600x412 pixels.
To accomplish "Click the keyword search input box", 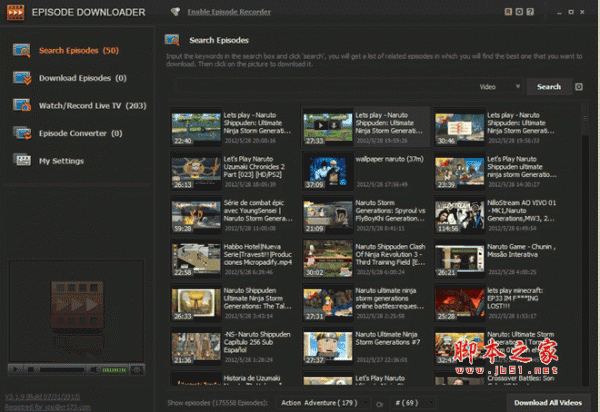I will (x=325, y=87).
